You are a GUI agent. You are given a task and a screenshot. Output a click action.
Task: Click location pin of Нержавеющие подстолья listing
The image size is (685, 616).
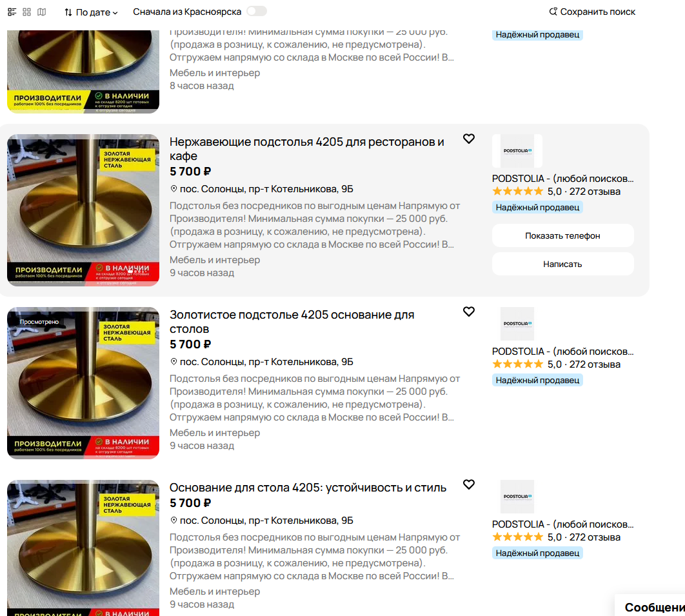pyautogui.click(x=174, y=189)
